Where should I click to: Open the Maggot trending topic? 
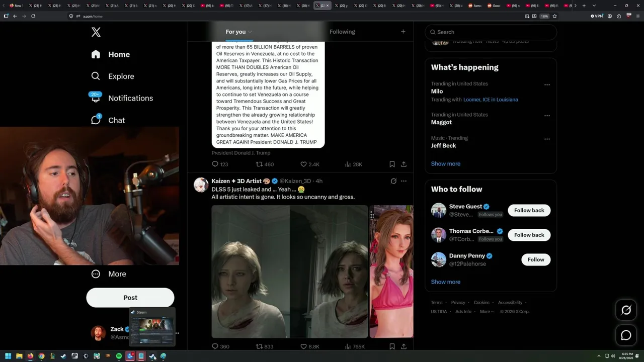[x=441, y=122]
